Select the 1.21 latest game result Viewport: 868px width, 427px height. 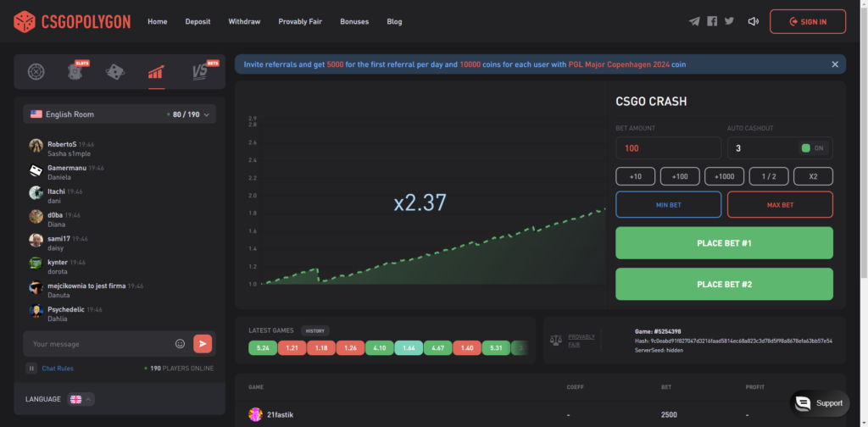(x=292, y=348)
